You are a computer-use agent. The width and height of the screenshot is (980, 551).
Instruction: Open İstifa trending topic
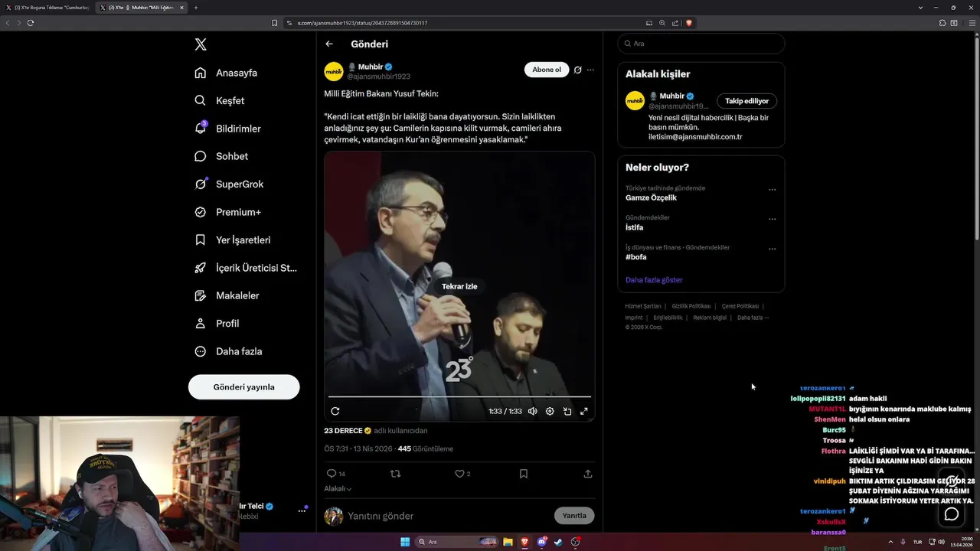[x=634, y=227]
